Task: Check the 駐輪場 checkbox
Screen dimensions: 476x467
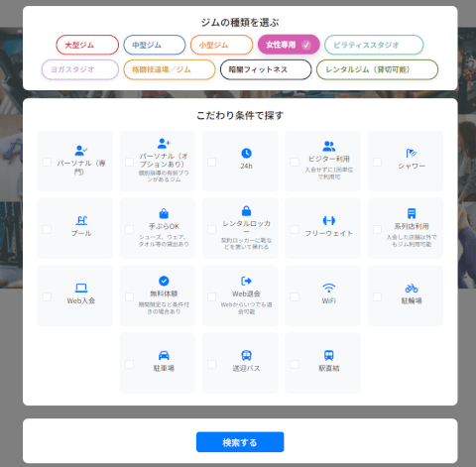Action: click(377, 296)
